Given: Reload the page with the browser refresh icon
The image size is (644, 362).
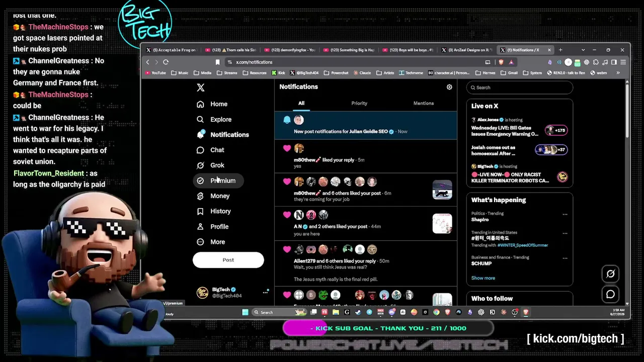Looking at the screenshot, I should coord(166,62).
